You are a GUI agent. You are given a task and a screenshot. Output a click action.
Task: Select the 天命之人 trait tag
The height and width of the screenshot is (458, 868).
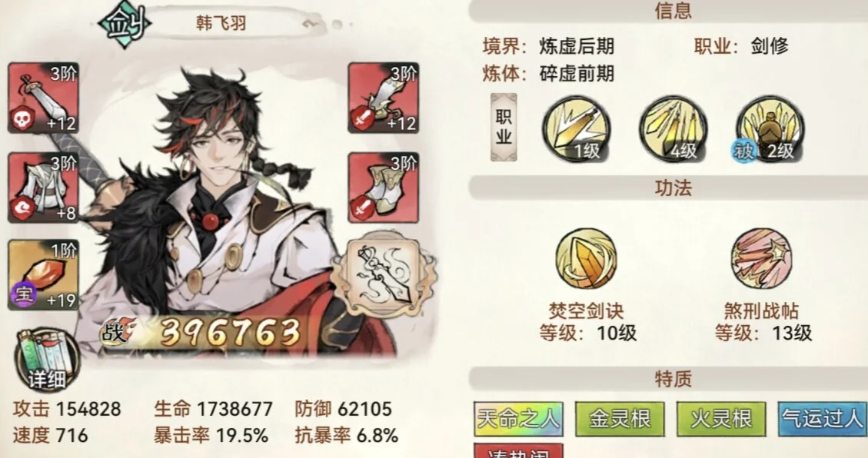pos(519,419)
